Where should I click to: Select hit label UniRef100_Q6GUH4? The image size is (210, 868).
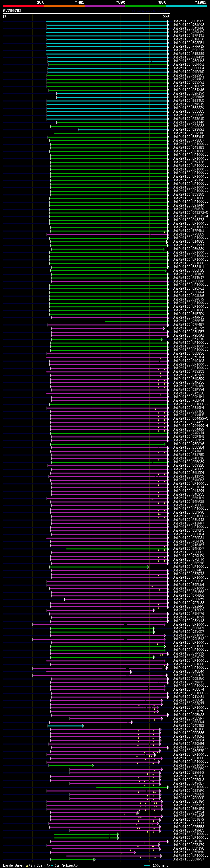188,68
